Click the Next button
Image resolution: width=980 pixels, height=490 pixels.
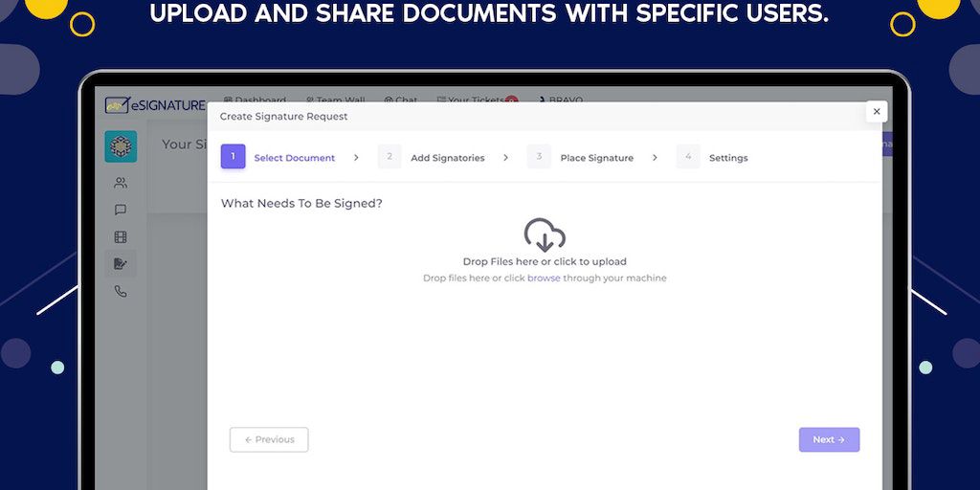tap(829, 439)
